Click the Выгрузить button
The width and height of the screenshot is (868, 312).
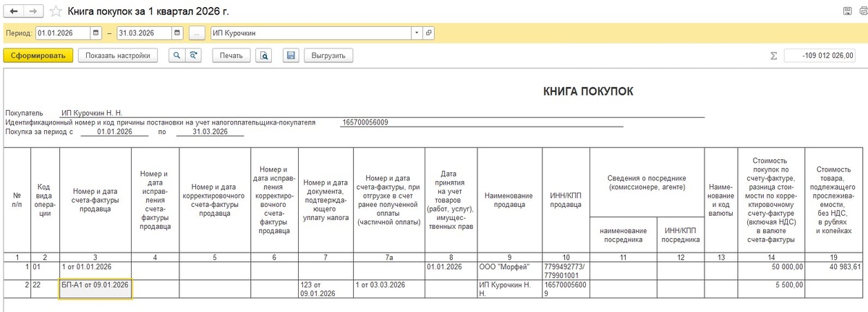point(328,55)
